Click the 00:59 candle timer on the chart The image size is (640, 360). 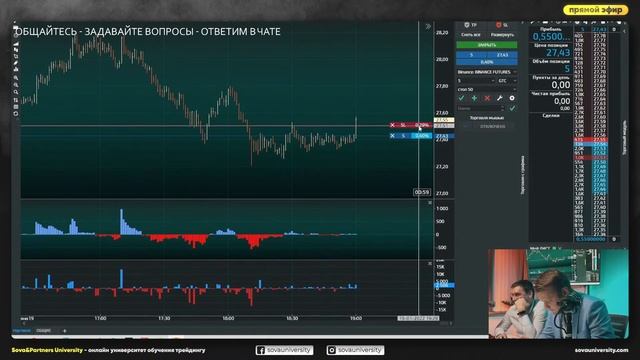(x=422, y=192)
